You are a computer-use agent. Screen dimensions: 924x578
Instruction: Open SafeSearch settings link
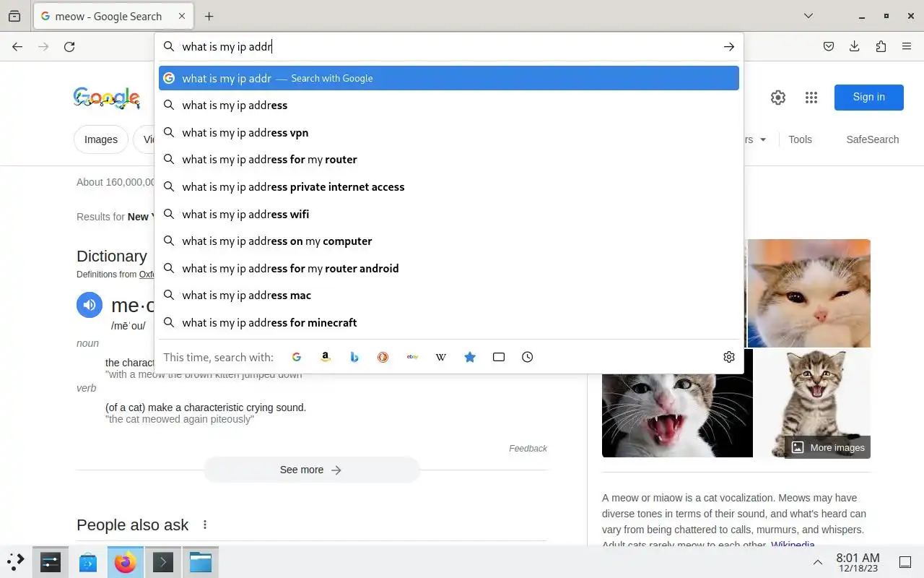[873, 139]
